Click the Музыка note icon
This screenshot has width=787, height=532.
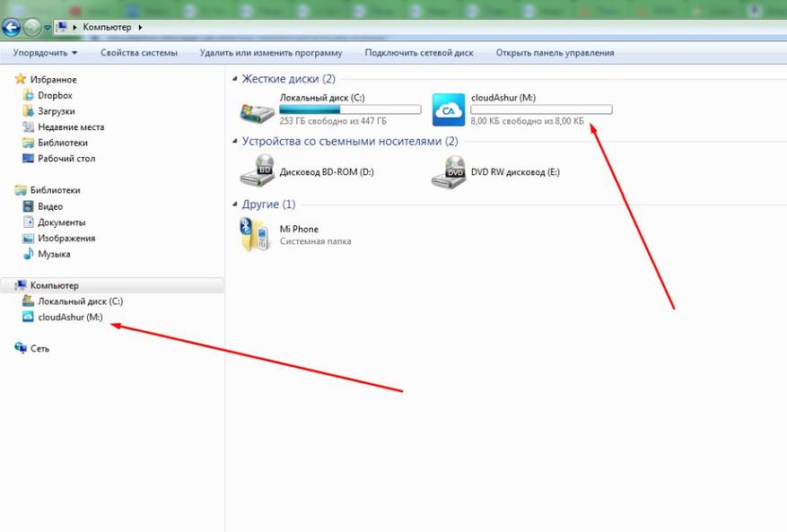(29, 254)
